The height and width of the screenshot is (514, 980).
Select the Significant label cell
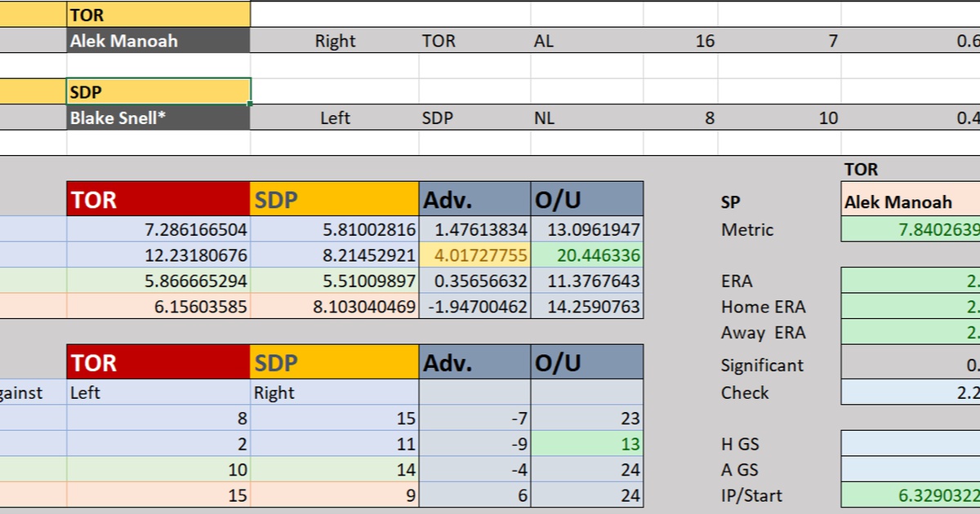point(764,366)
